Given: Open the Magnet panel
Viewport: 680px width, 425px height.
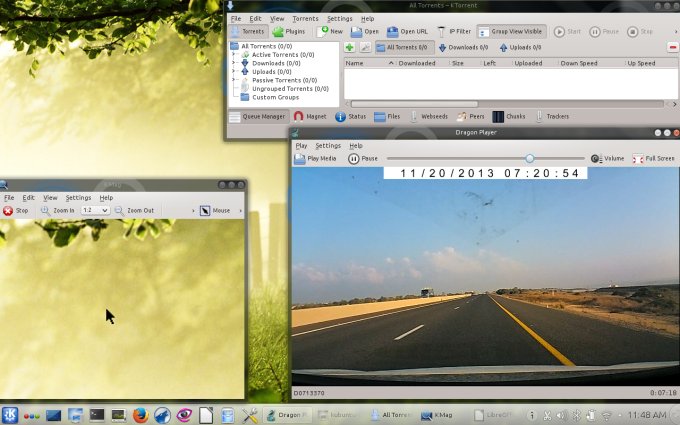Looking at the screenshot, I should click(310, 117).
